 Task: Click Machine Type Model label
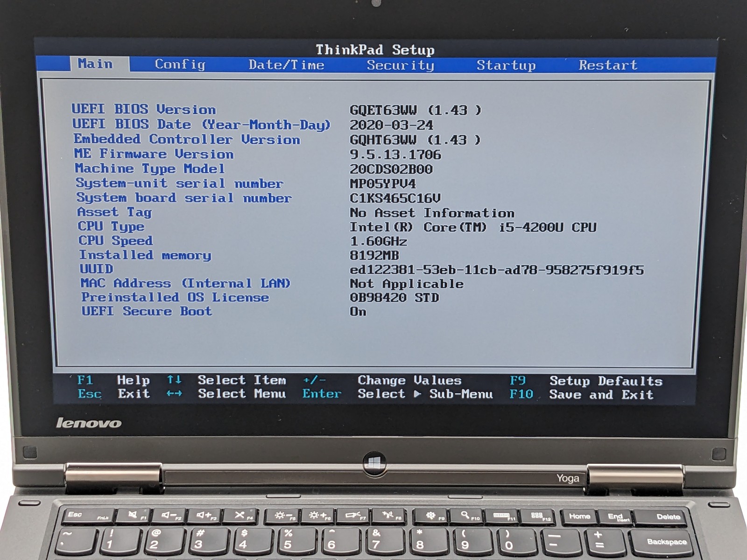[150, 168]
